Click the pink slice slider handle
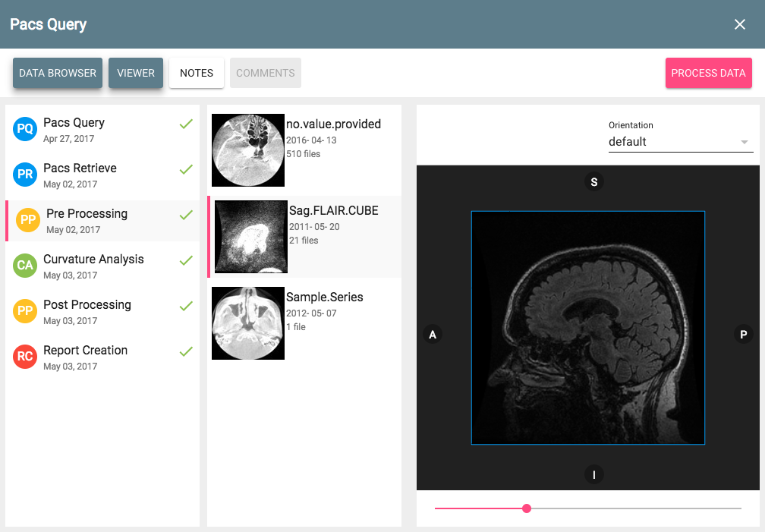Viewport: 765px width, 532px height. [x=527, y=508]
